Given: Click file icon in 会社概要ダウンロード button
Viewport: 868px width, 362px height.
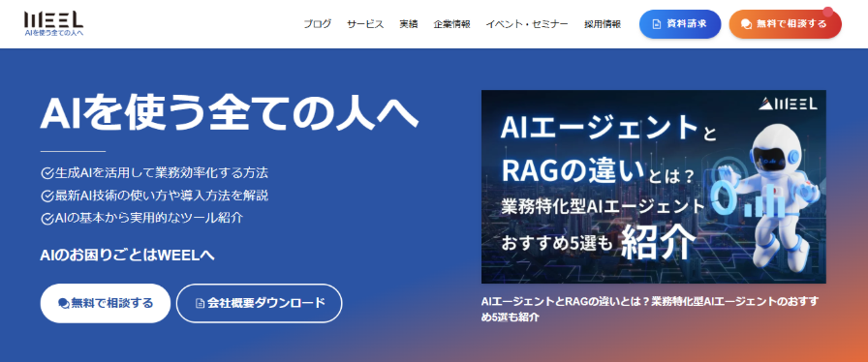Looking at the screenshot, I should (200, 303).
